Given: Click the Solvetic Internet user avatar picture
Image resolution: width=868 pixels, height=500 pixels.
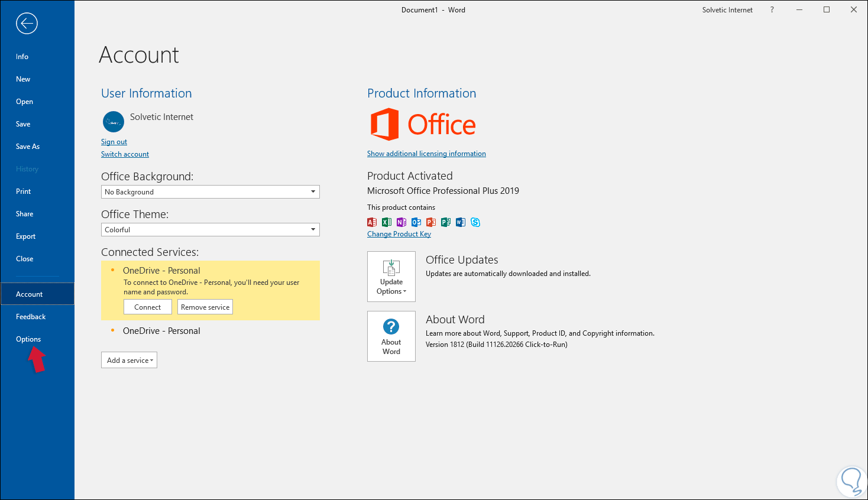Looking at the screenshot, I should click(113, 122).
